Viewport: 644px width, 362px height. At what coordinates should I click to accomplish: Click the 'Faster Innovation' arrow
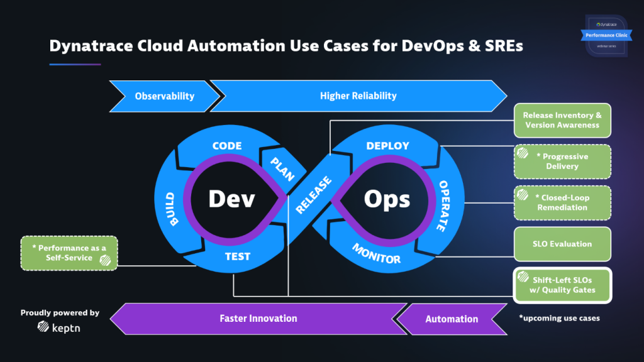[258, 319]
